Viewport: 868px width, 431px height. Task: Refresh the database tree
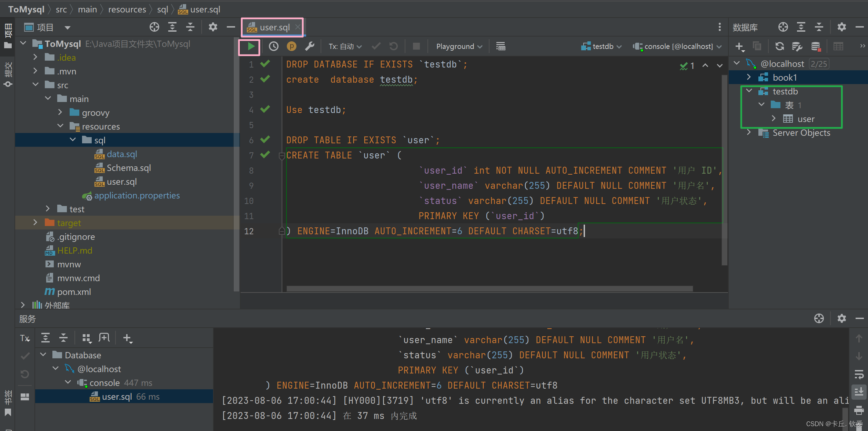pyautogui.click(x=779, y=47)
